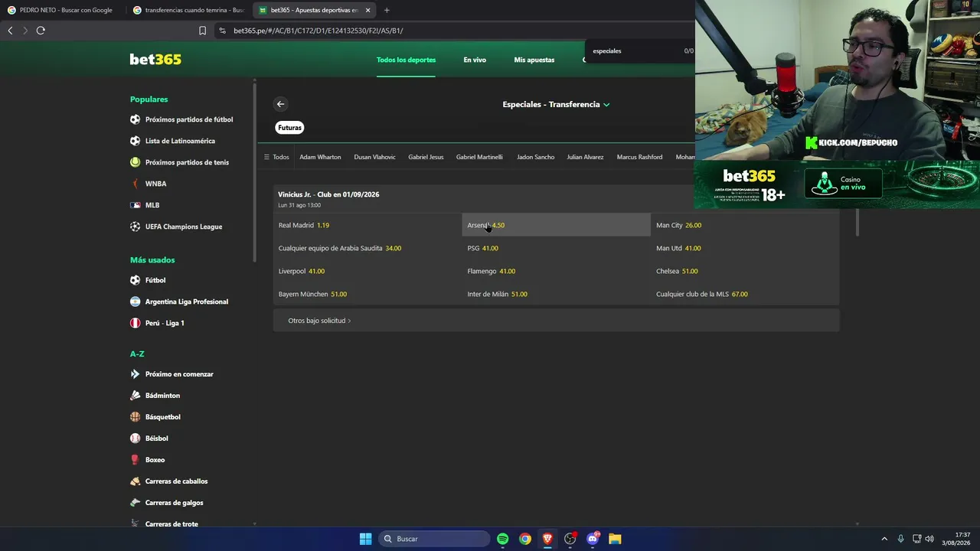This screenshot has width=980, height=551.
Task: Open Mis apuestas
Action: point(534,60)
